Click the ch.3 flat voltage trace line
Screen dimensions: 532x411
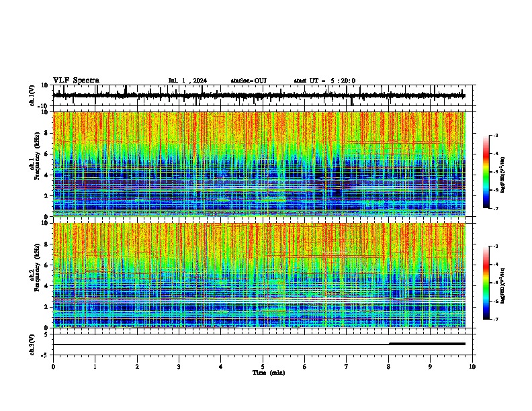[259, 345]
